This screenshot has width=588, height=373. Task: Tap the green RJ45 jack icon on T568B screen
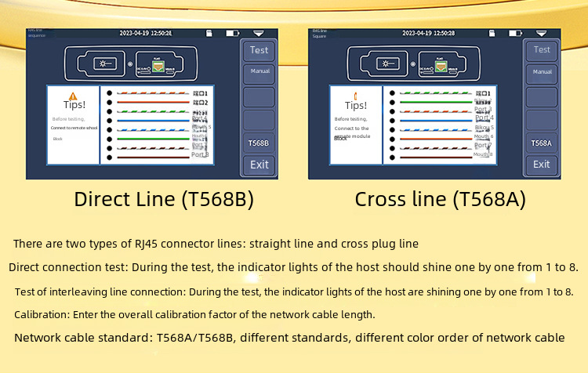158,65
